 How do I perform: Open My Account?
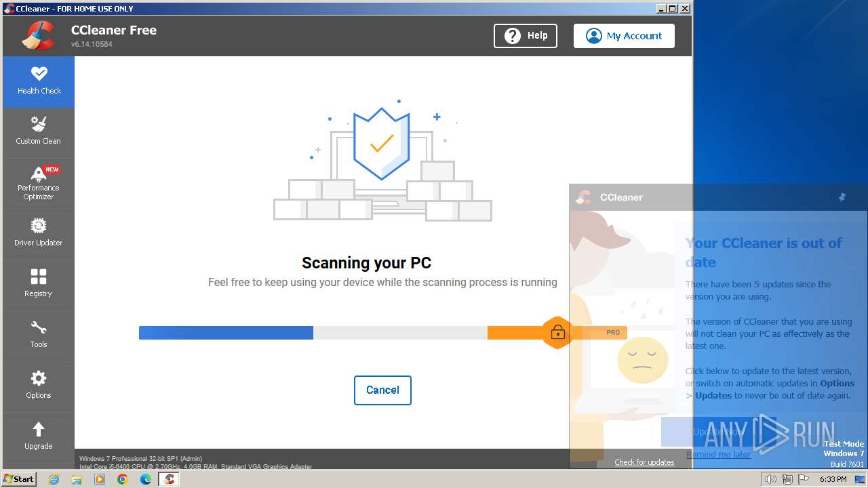[x=624, y=36]
